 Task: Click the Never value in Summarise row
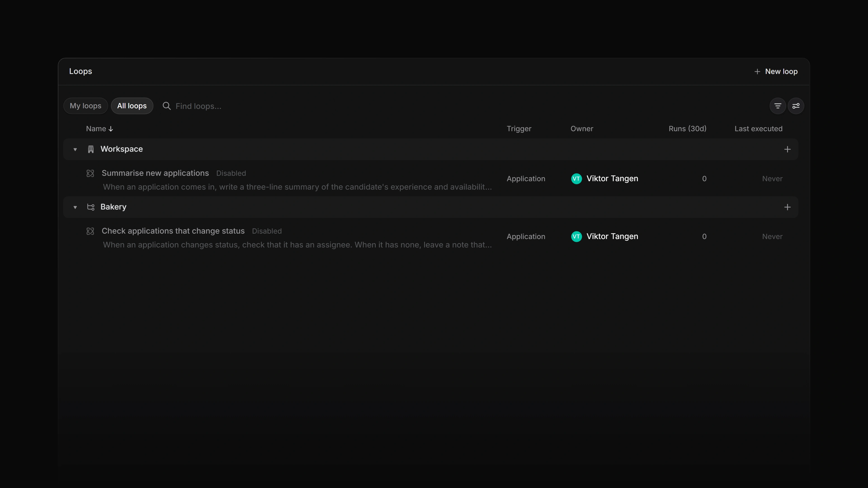click(x=772, y=179)
